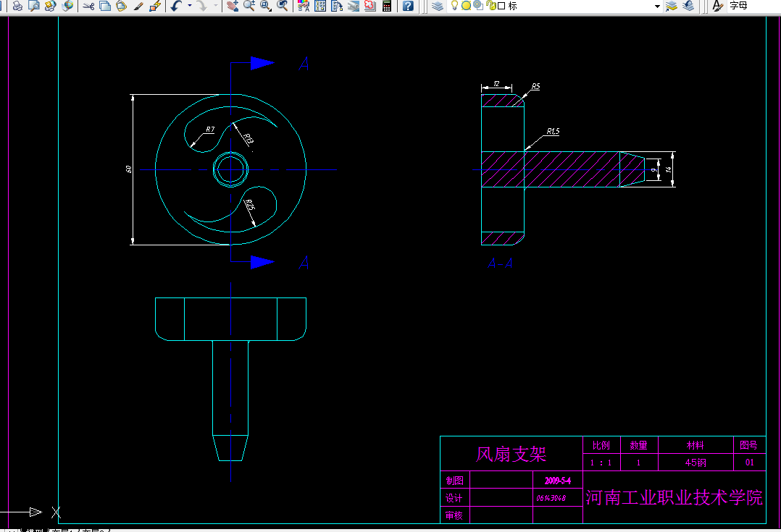Screen dimensions: 781x532
Task: Click the Zoom Previous icon
Action: tap(283, 6)
